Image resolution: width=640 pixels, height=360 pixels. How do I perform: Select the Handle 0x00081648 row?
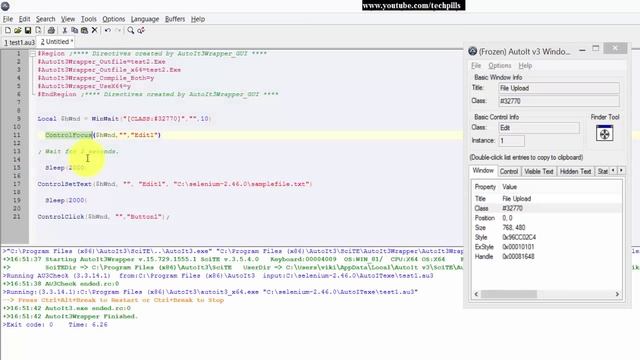(547, 257)
